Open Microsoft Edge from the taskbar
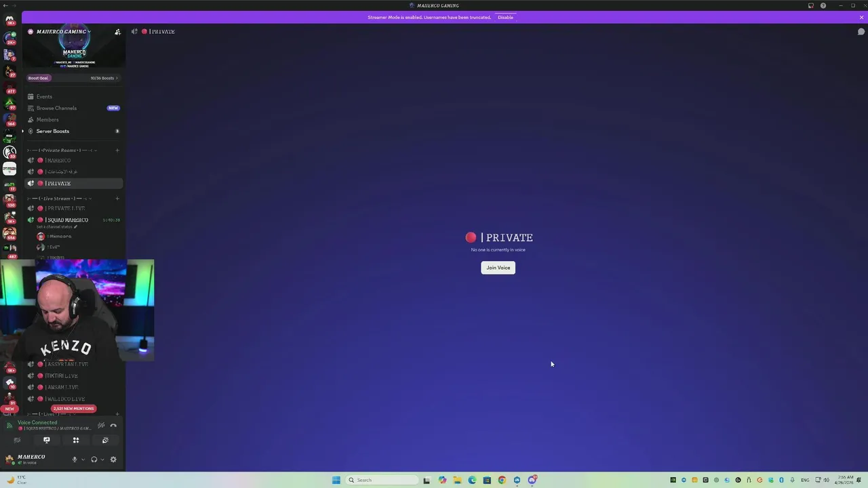 pyautogui.click(x=472, y=480)
